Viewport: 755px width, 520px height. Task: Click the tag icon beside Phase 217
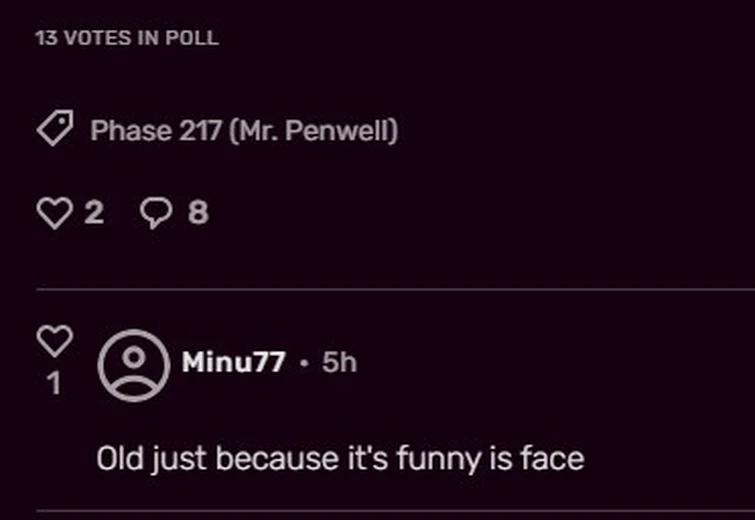pyautogui.click(x=55, y=130)
